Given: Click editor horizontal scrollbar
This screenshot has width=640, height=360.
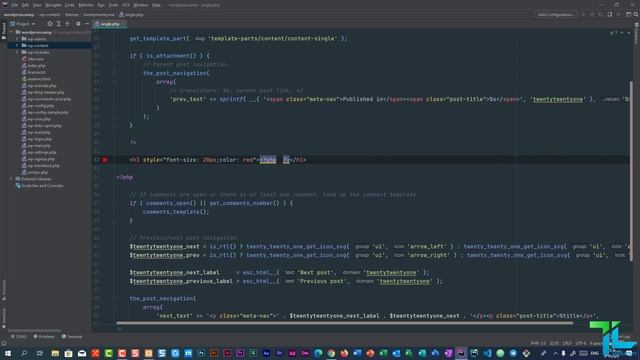Looking at the screenshot, I should pyautogui.click(x=344, y=323).
